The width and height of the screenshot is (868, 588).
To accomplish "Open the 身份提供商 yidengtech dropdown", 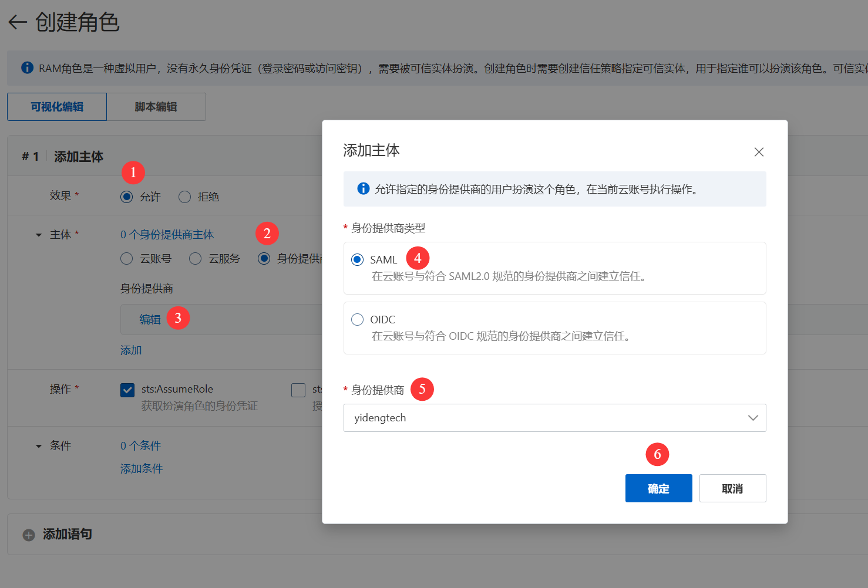I will pyautogui.click(x=554, y=418).
